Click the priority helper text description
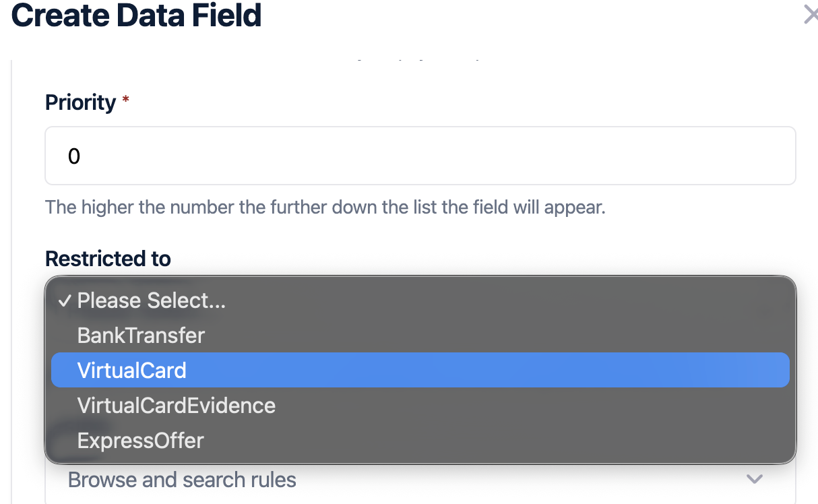Image resolution: width=818 pixels, height=504 pixels. coord(325,206)
